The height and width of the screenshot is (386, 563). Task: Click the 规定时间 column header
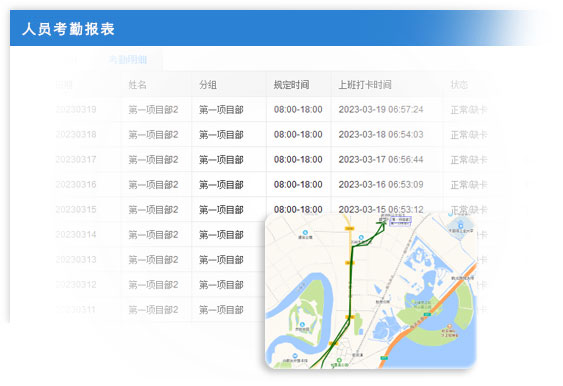tap(292, 85)
